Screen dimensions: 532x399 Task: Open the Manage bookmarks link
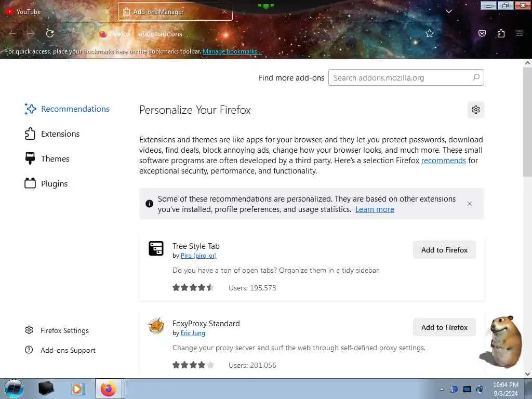(x=232, y=51)
